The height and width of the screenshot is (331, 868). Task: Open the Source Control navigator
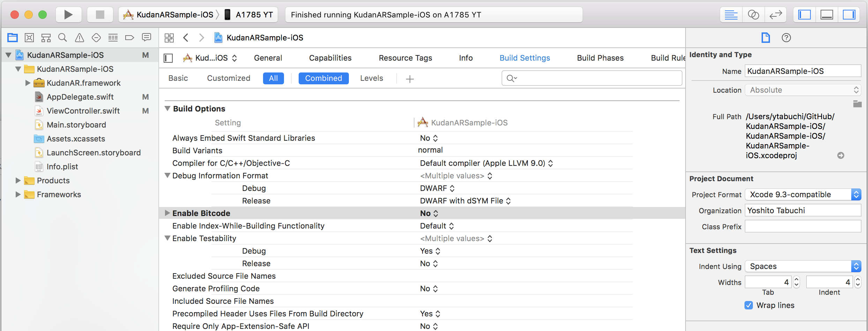tap(29, 38)
